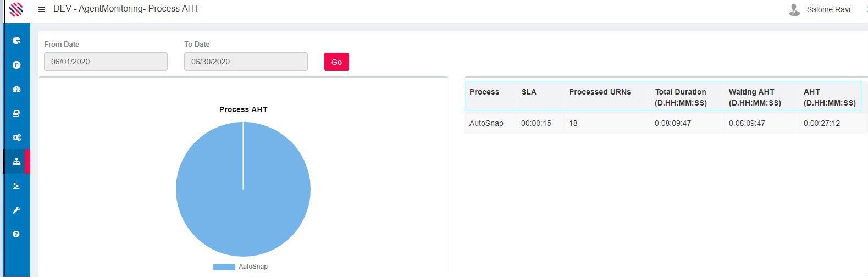This screenshot has width=868, height=277.
Task: Open the sliders icon in sidebar
Action: (16, 186)
